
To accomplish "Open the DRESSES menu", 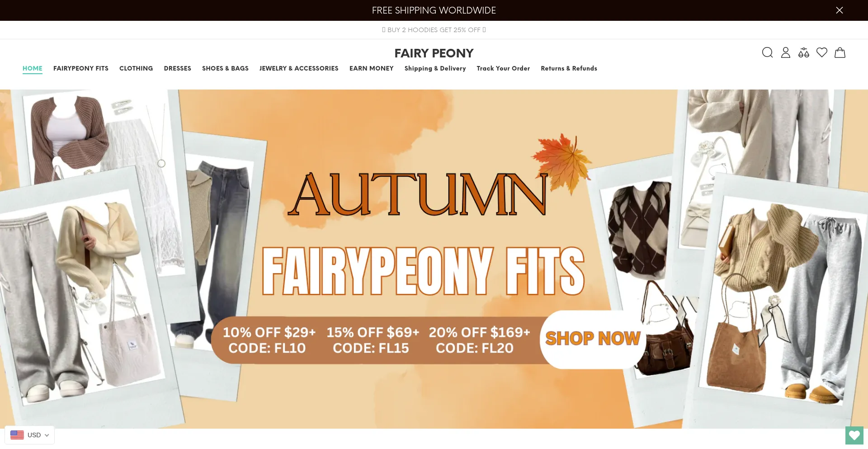I will [178, 68].
